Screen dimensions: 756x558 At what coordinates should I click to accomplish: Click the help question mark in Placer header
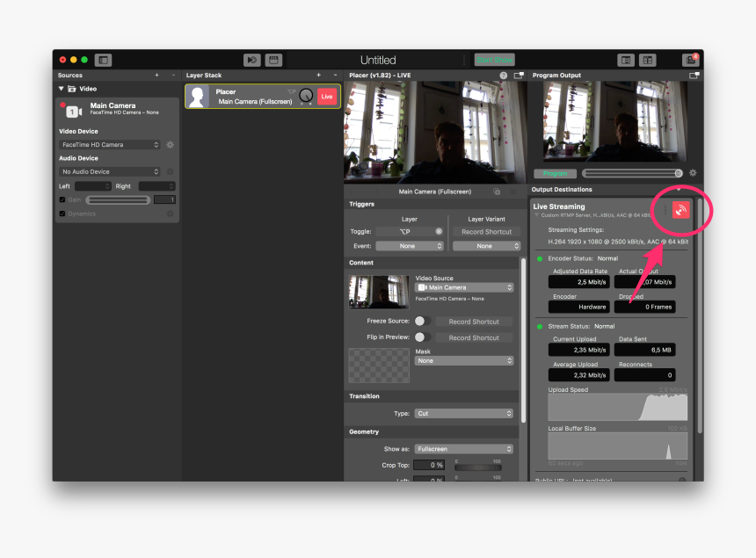click(504, 76)
